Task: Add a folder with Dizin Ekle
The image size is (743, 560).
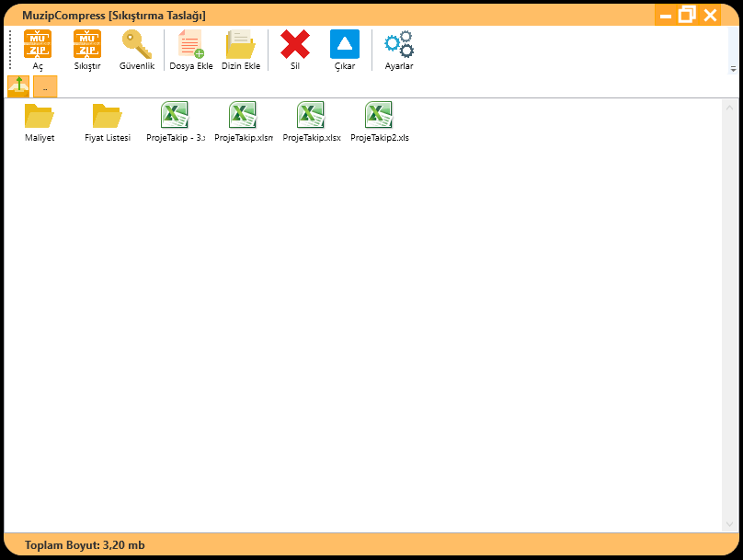Action: click(x=241, y=50)
